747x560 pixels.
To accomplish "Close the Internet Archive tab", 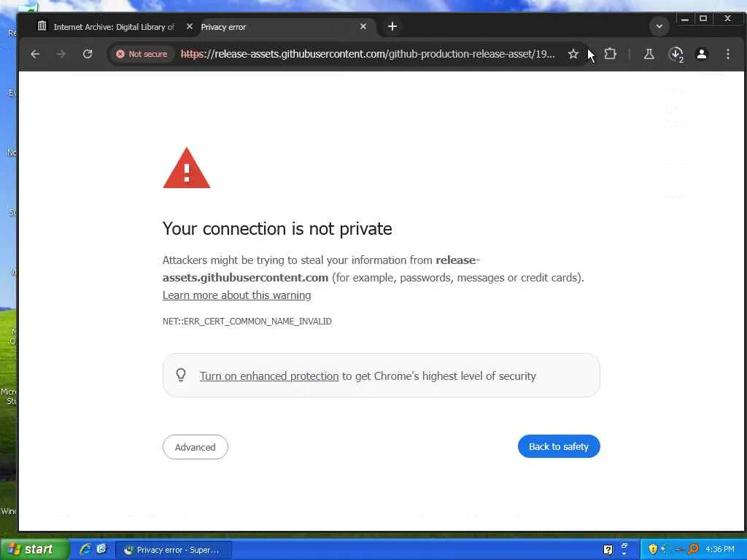I will coord(189,27).
